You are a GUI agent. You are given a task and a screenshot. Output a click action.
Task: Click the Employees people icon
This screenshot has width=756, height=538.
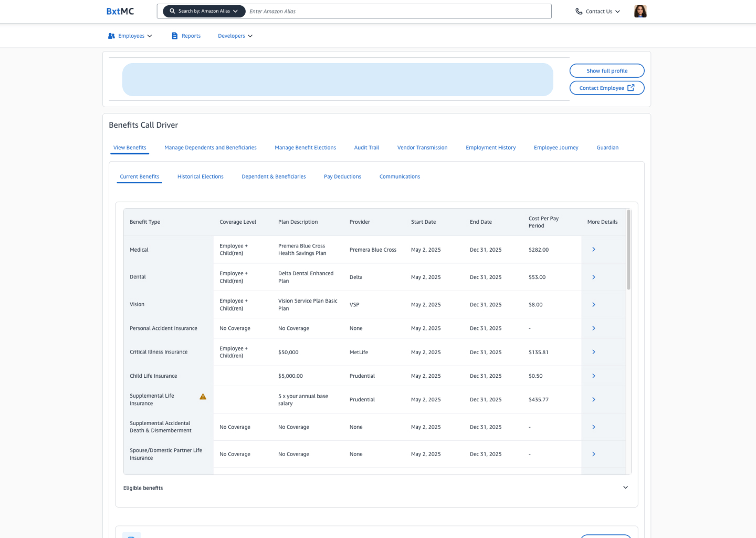pyautogui.click(x=111, y=36)
